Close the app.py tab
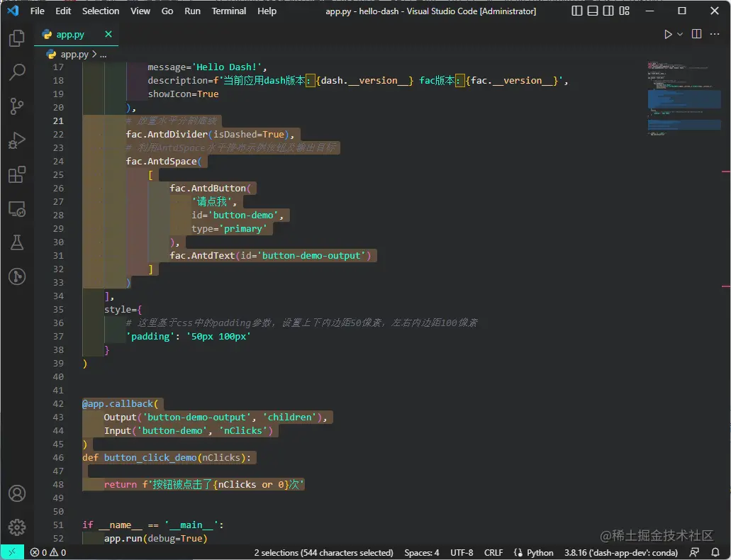 coord(108,34)
